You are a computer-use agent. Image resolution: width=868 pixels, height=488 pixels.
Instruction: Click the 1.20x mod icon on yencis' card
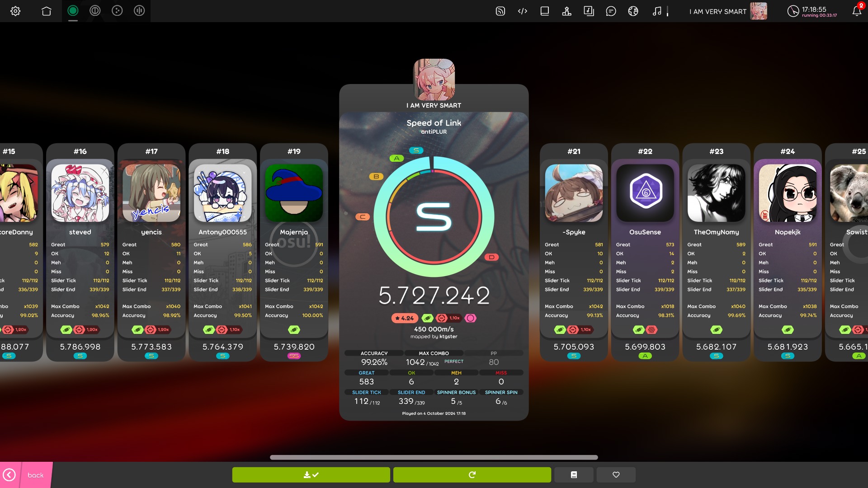157,329
